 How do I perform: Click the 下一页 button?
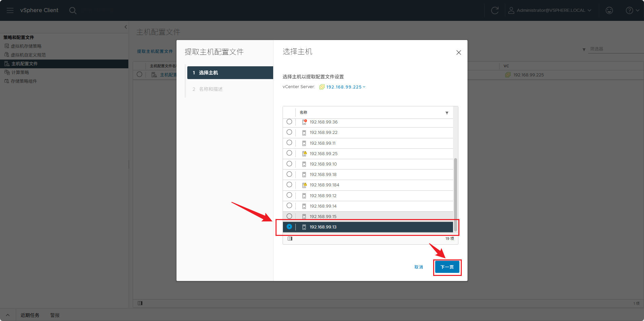click(x=447, y=267)
